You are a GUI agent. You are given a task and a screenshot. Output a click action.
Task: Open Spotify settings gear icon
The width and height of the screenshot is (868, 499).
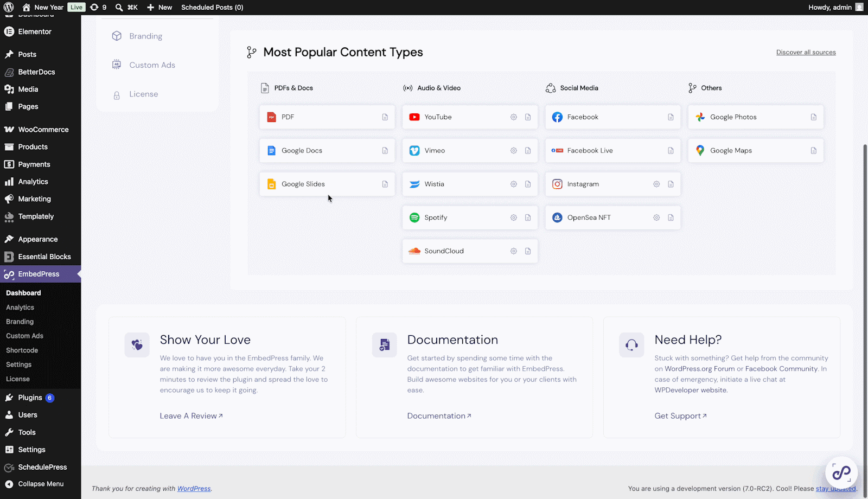tap(513, 218)
